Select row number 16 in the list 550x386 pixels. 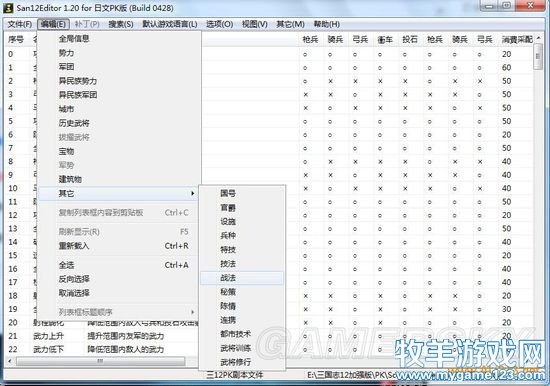pyautogui.click(x=13, y=269)
